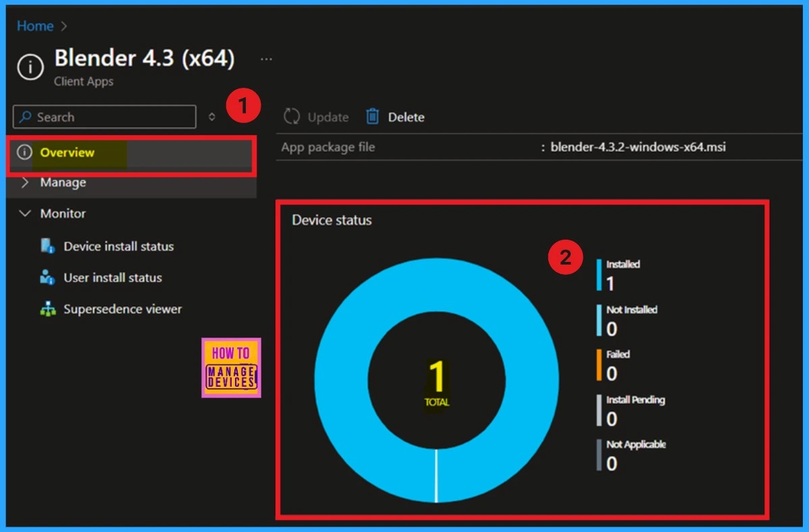Click the Failed legend entry
The height and width of the screenshot is (532, 809).
coord(613,365)
